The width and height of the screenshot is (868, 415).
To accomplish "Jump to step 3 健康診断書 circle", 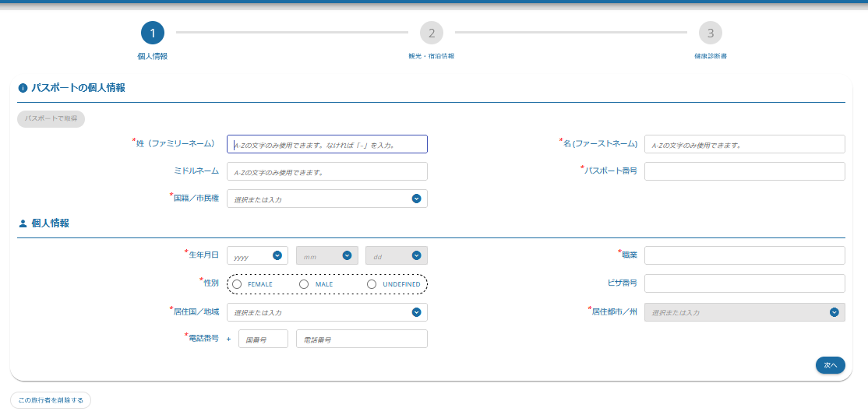I will 710,33.
